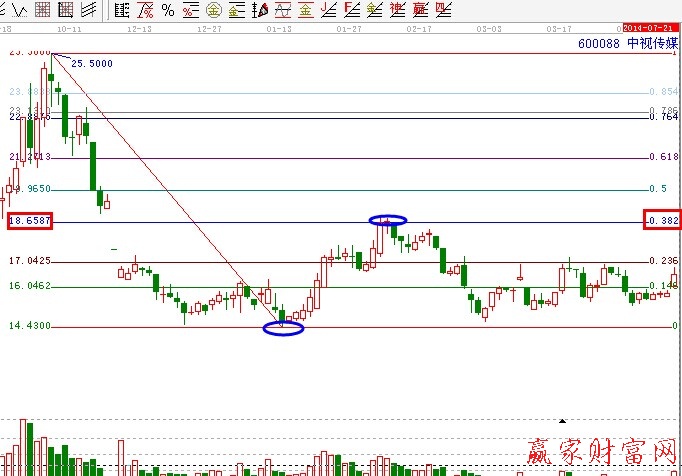
Task: Click the red grid square tool icon
Action: pyautogui.click(x=43, y=10)
